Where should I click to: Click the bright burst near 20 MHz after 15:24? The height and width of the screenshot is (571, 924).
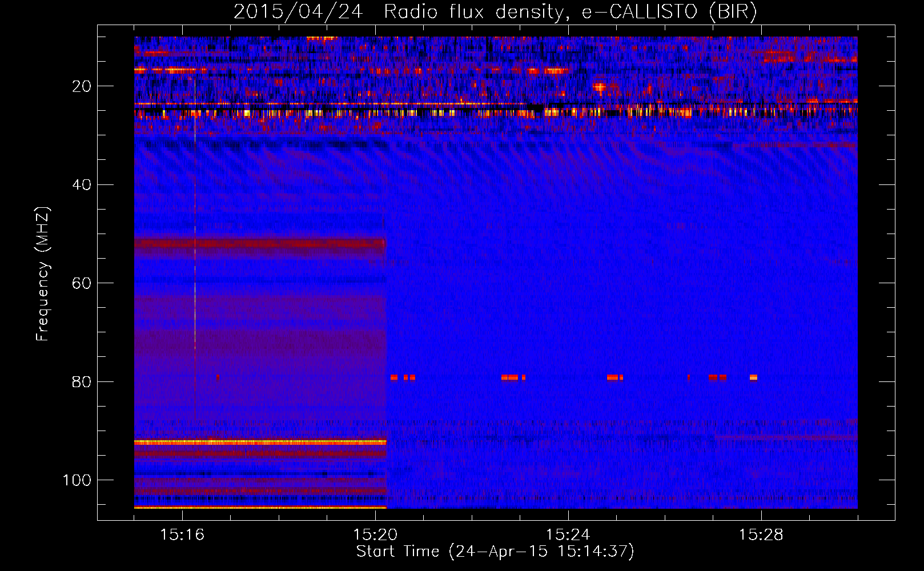tap(599, 87)
